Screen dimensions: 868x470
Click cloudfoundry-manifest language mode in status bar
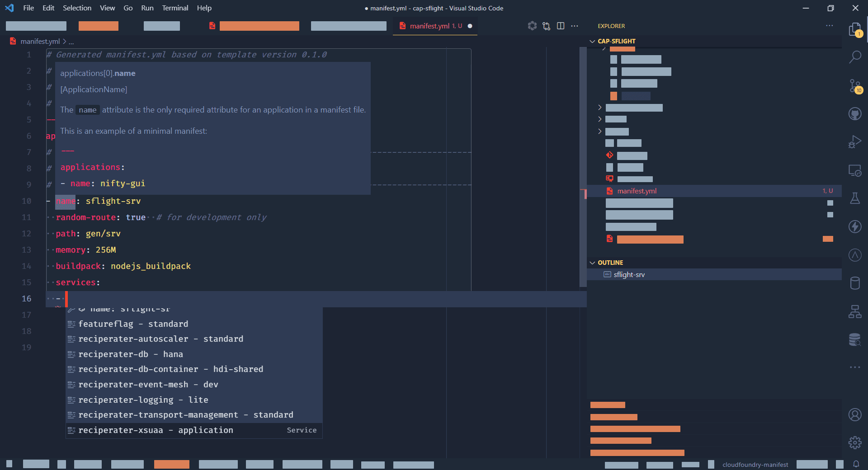(755, 465)
